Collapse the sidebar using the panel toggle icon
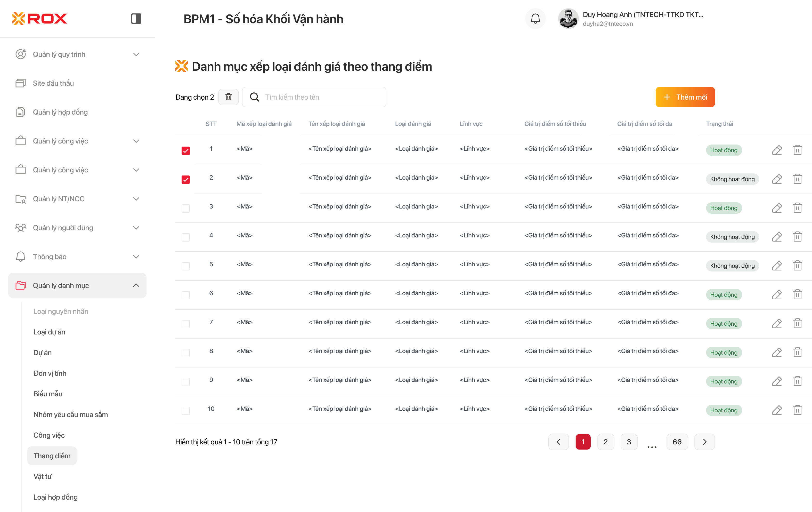This screenshot has width=812, height=512. [136, 19]
